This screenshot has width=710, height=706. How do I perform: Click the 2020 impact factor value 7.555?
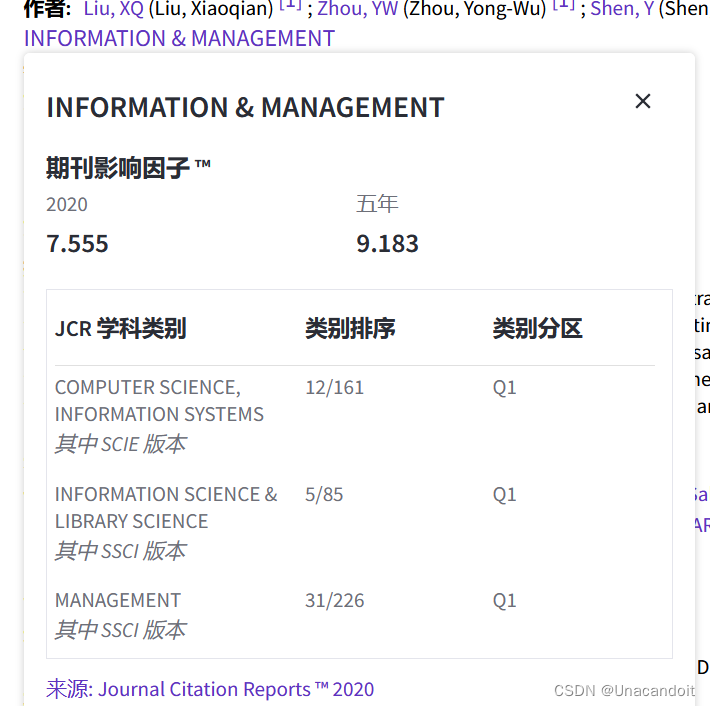point(77,244)
